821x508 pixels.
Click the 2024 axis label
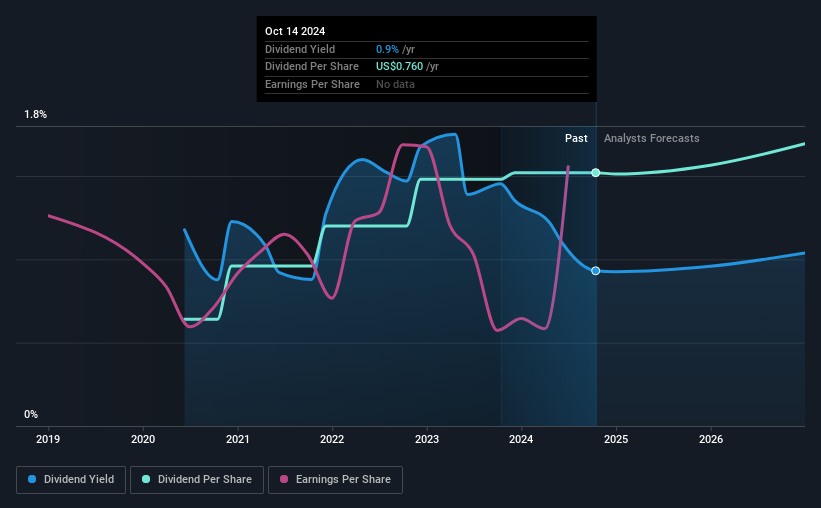[x=521, y=439]
